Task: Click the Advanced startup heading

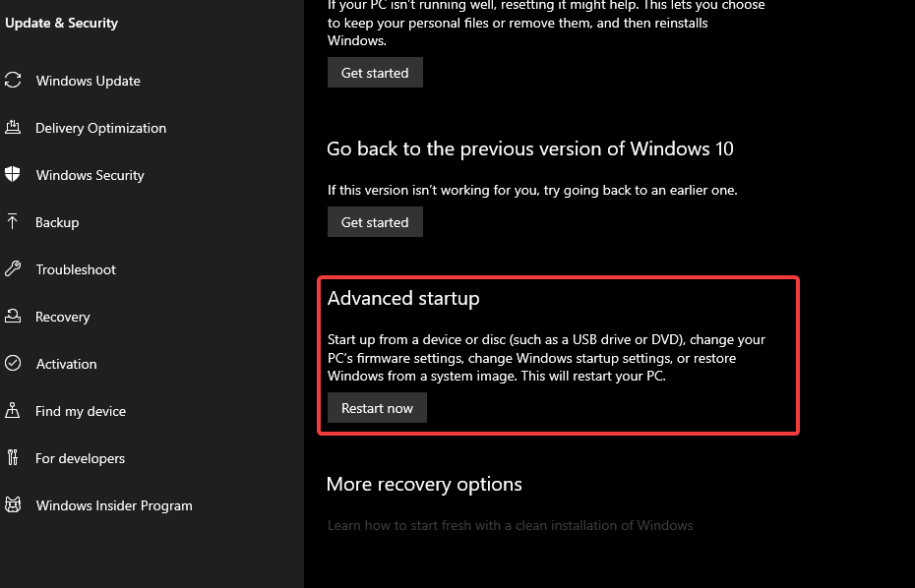Action: point(403,298)
